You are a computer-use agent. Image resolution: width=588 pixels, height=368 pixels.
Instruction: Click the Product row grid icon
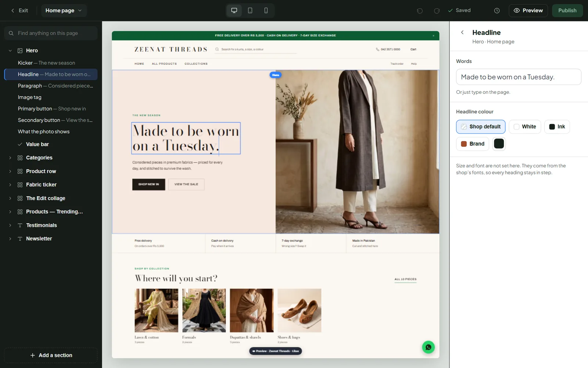pos(20,171)
